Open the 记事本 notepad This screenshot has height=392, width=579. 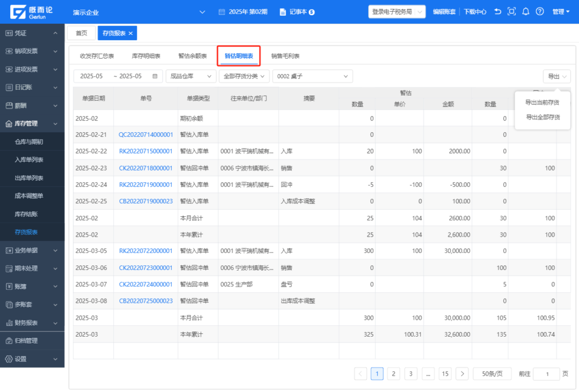coord(297,11)
